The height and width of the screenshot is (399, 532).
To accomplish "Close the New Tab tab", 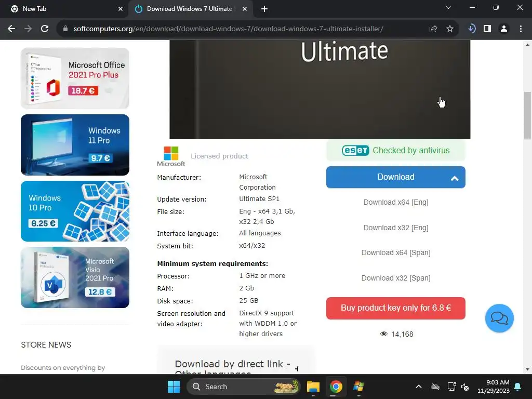I will pos(121,9).
